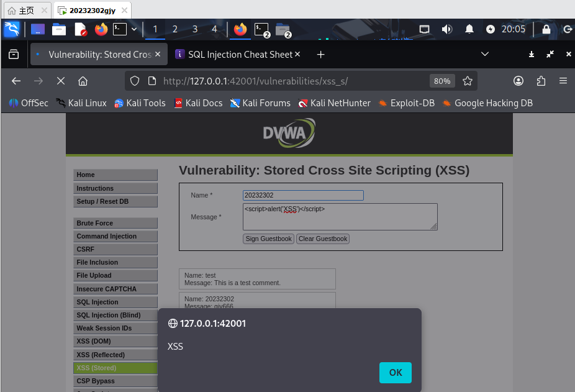This screenshot has height=392, width=575.
Task: Click the Message textarea with script payload
Action: (340, 217)
